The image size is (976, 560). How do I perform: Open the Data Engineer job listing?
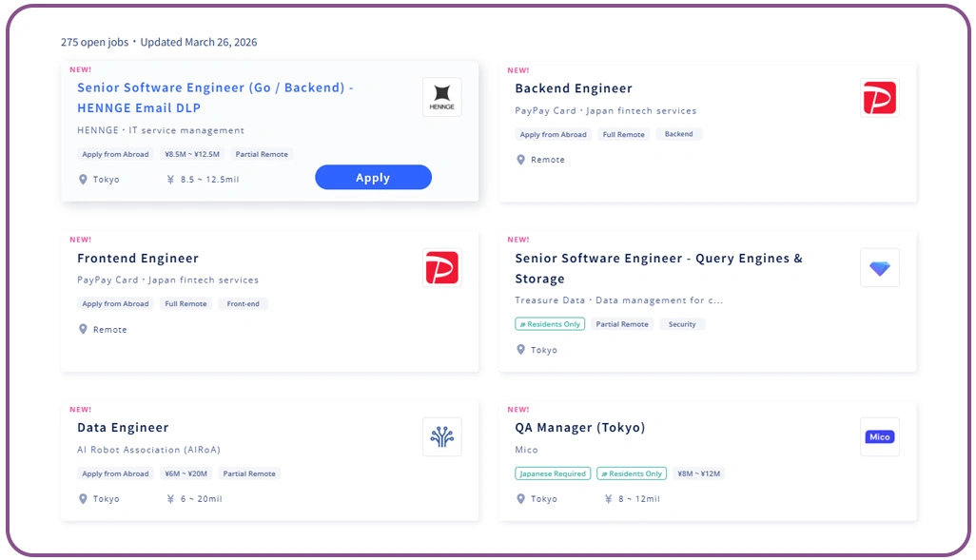tap(123, 428)
